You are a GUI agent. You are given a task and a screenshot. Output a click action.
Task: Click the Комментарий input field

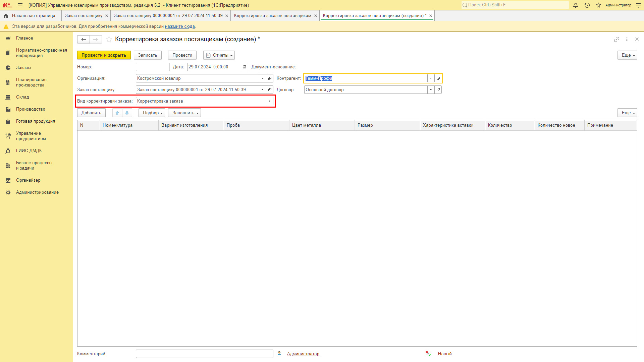click(205, 354)
